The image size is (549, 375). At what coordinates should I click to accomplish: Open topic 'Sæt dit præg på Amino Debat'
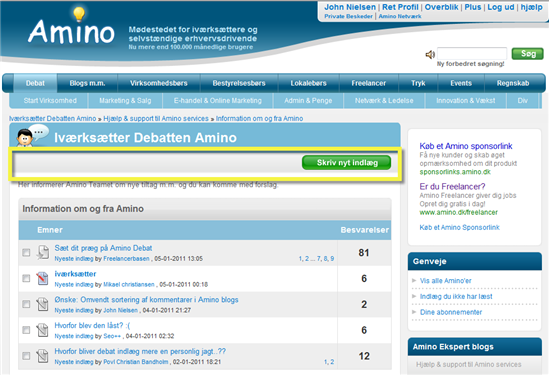point(103,248)
